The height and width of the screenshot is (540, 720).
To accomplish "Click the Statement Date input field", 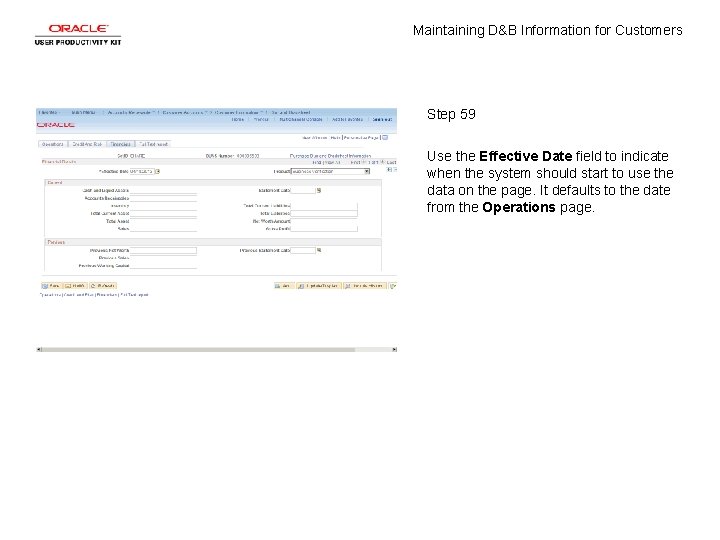I will pyautogui.click(x=303, y=190).
